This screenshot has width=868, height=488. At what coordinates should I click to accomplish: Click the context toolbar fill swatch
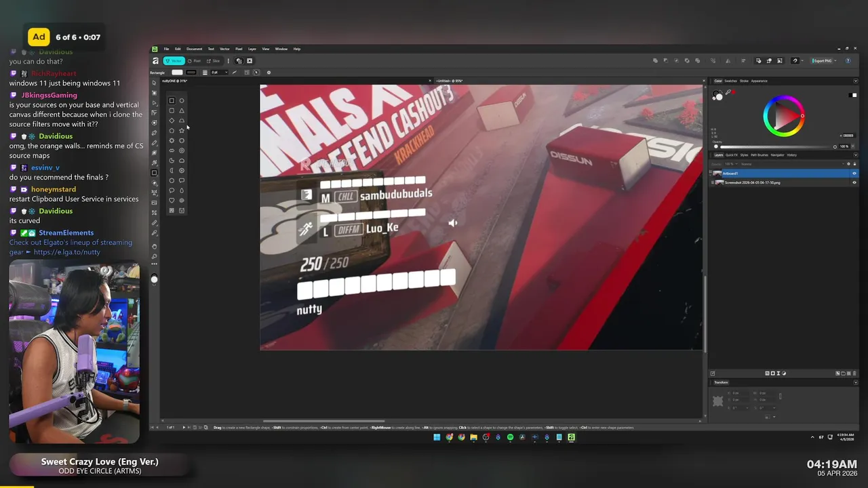click(177, 73)
